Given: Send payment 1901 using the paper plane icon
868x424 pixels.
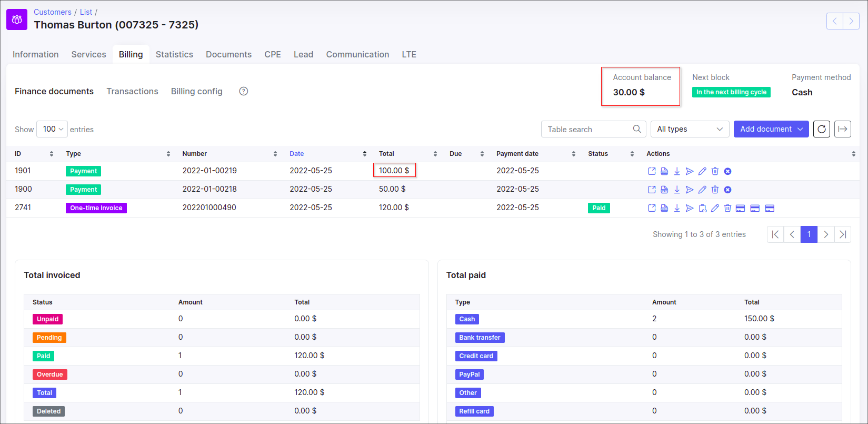Looking at the screenshot, I should 690,171.
